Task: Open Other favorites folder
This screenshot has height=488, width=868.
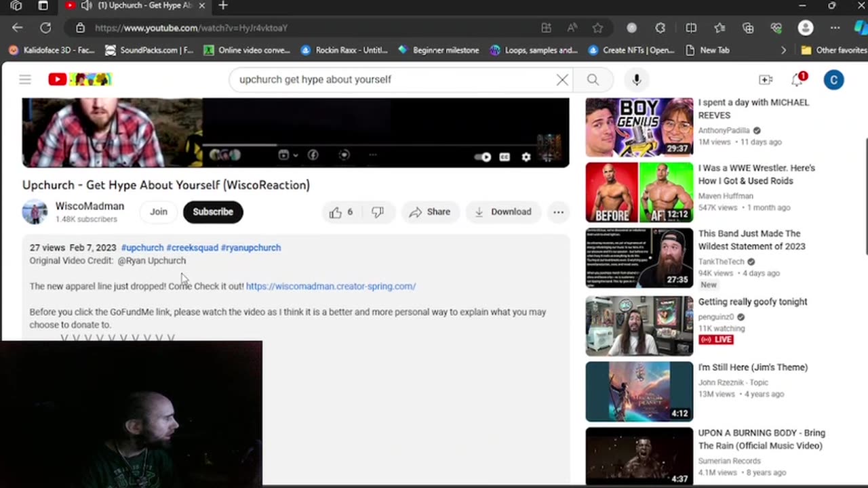Action: pyautogui.click(x=833, y=50)
